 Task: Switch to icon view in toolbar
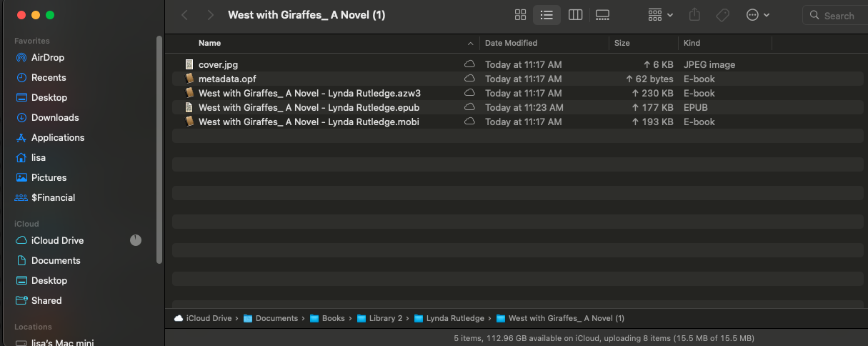521,15
